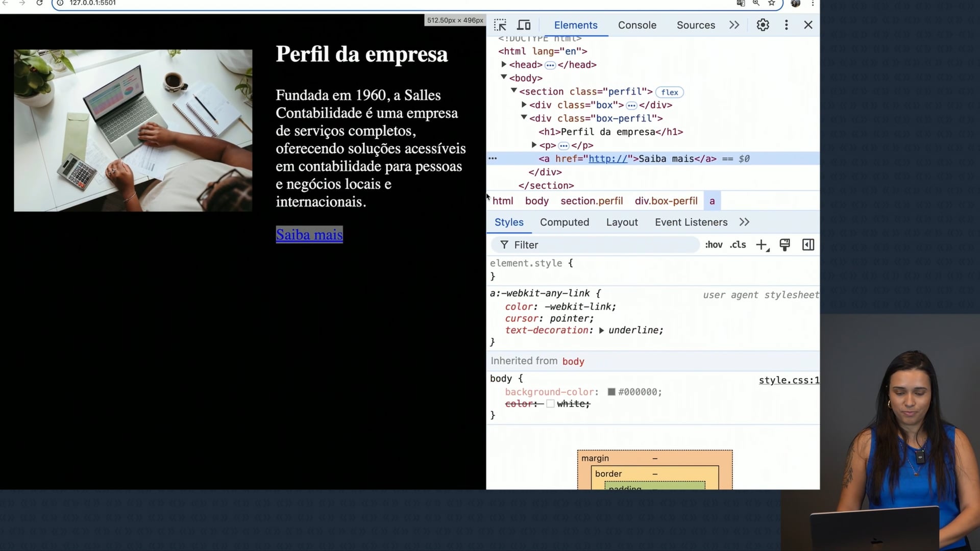Expand the div class box node
The height and width of the screenshot is (551, 980).
(524, 105)
